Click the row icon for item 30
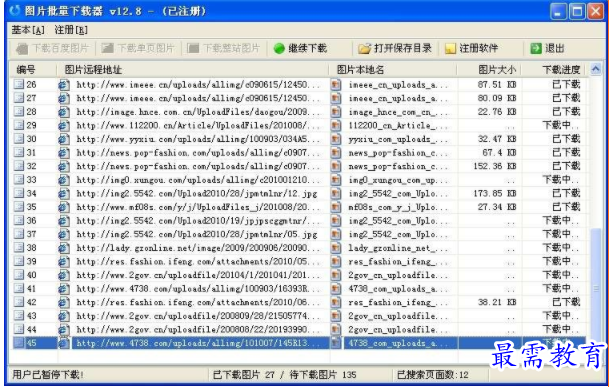The image size is (613, 387). point(18,139)
